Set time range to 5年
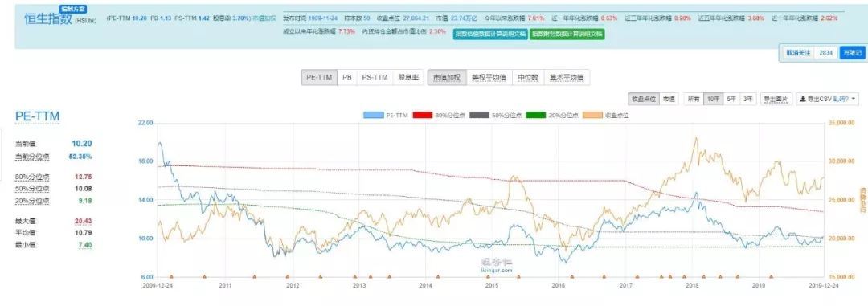 pyautogui.click(x=731, y=99)
